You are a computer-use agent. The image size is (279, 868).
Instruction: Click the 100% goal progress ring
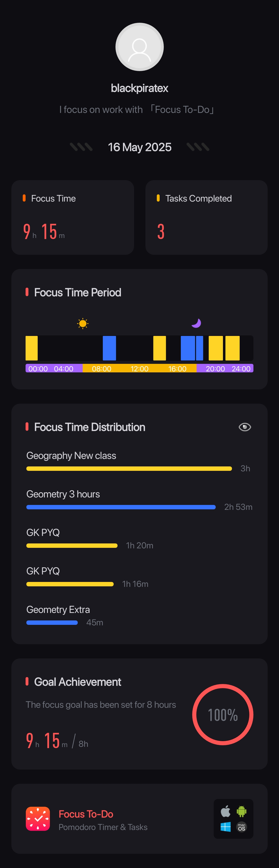click(x=223, y=714)
